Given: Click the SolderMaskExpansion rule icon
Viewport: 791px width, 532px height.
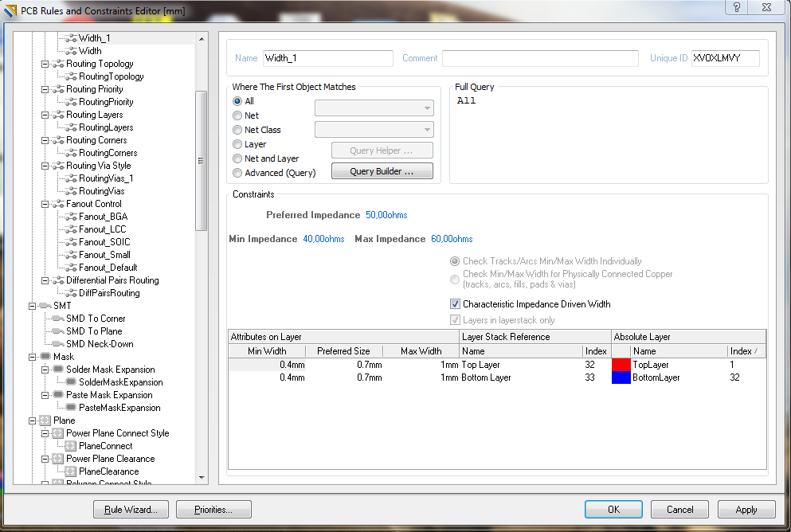Looking at the screenshot, I should pos(71,382).
